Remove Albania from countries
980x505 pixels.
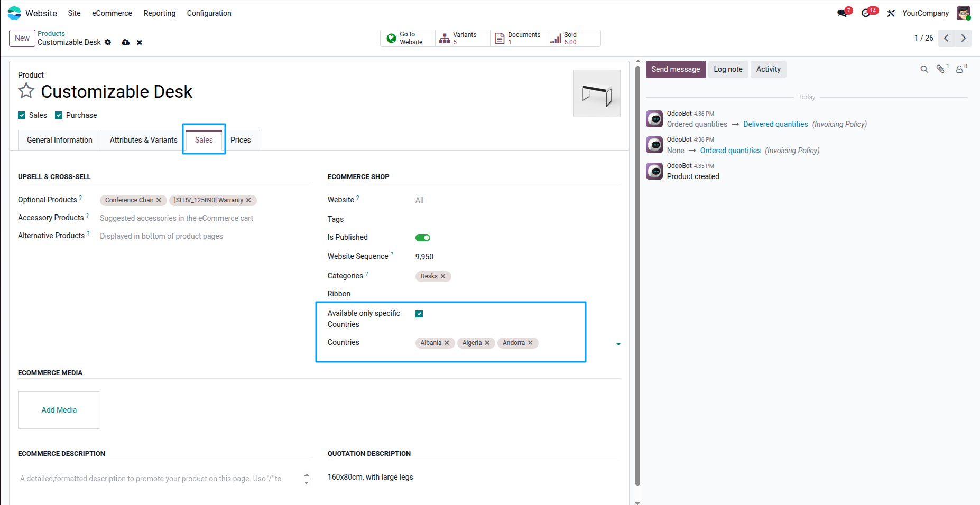click(447, 343)
